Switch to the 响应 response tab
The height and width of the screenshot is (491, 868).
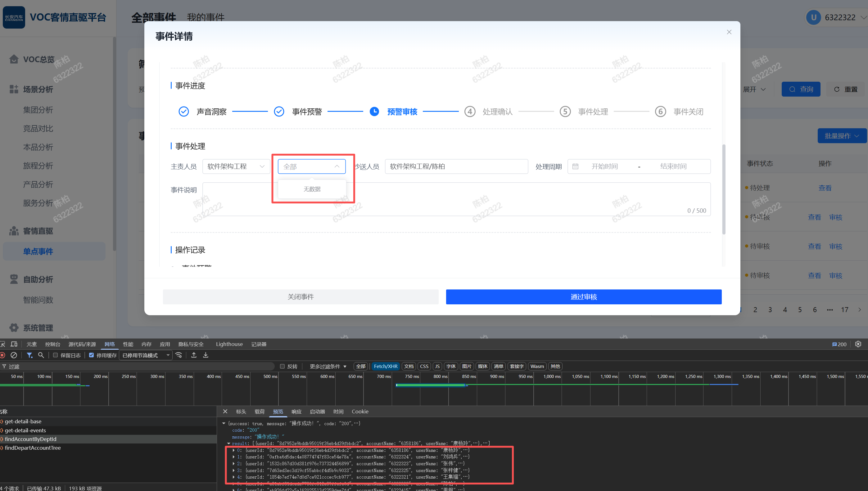[296, 411]
